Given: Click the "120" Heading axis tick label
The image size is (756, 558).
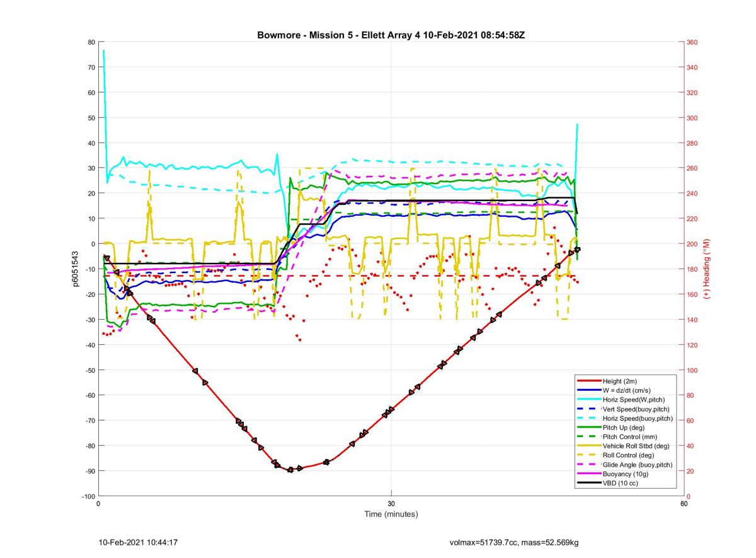Looking at the screenshot, I should pos(692,345).
